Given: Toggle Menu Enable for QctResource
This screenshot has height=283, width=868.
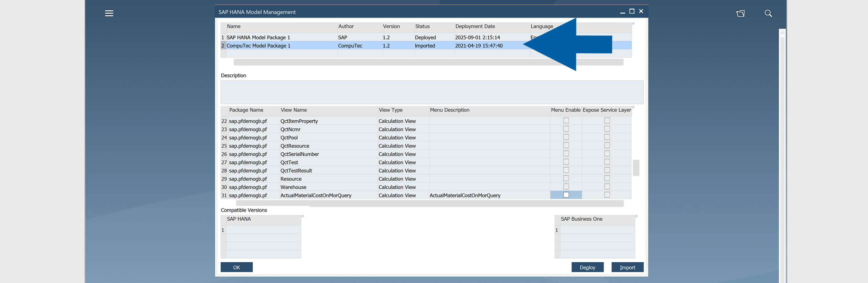Looking at the screenshot, I should click(566, 145).
